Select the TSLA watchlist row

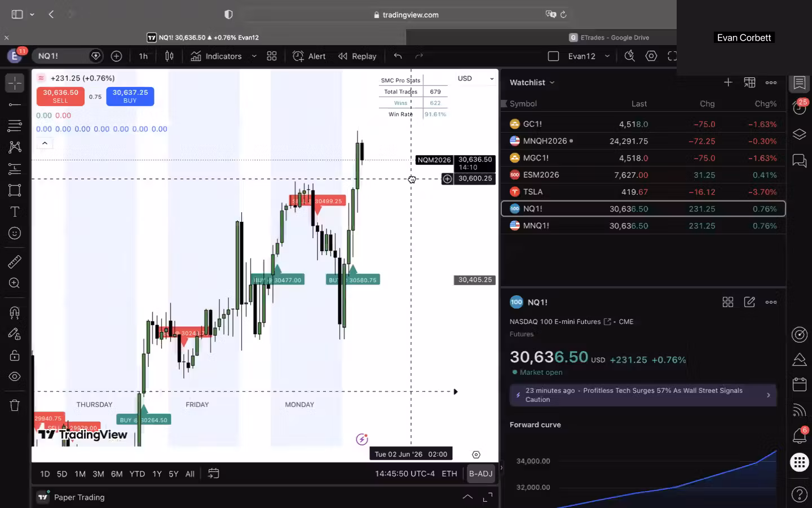coord(643,192)
